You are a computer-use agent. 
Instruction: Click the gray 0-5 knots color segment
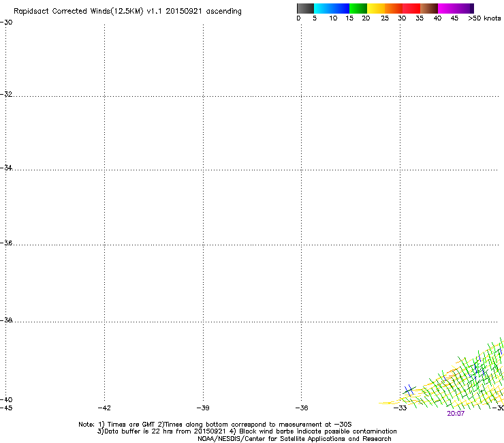[305, 8]
